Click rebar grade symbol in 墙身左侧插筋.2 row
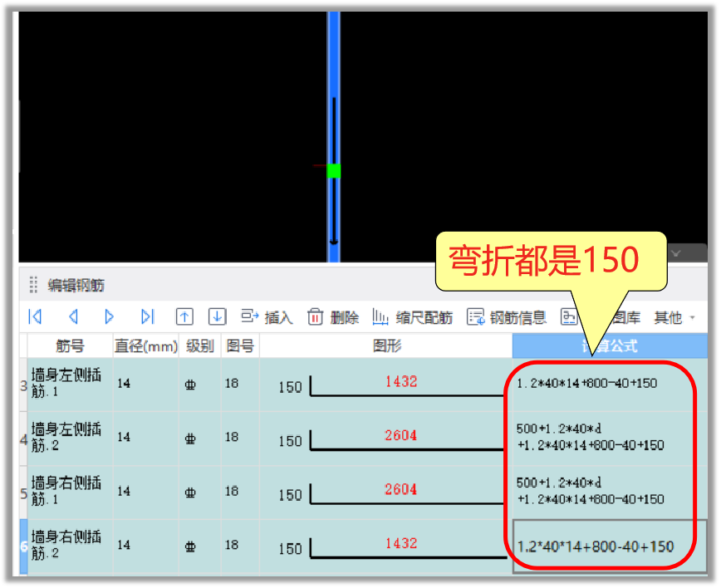This screenshot has height=588, width=721. 190,439
